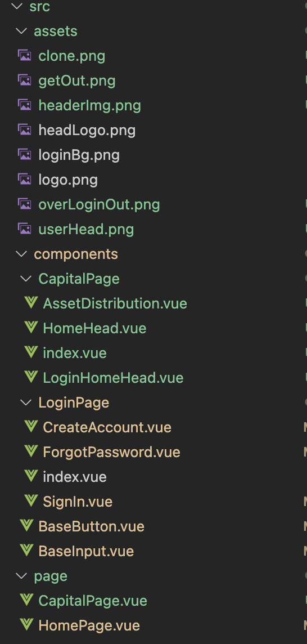Collapse the components folder chevron
307x644 pixels.
click(x=21, y=254)
